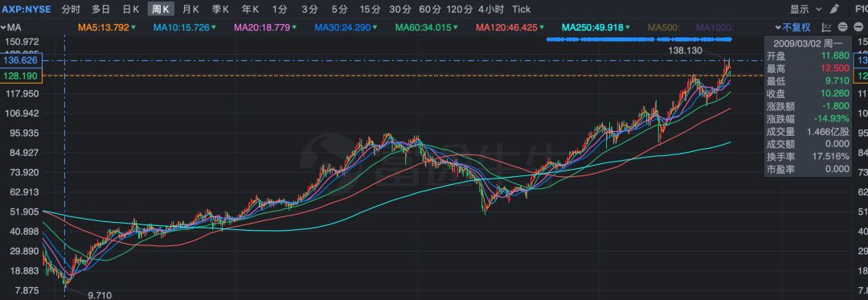Click the 收盘 value 10.260
Viewport: 868px width, 300px height.
(836, 93)
